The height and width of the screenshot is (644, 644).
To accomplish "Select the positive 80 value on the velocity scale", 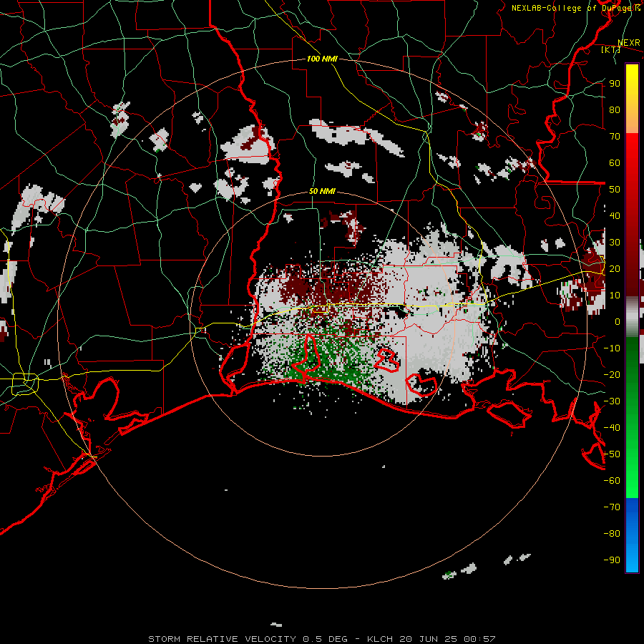I will (x=615, y=109).
